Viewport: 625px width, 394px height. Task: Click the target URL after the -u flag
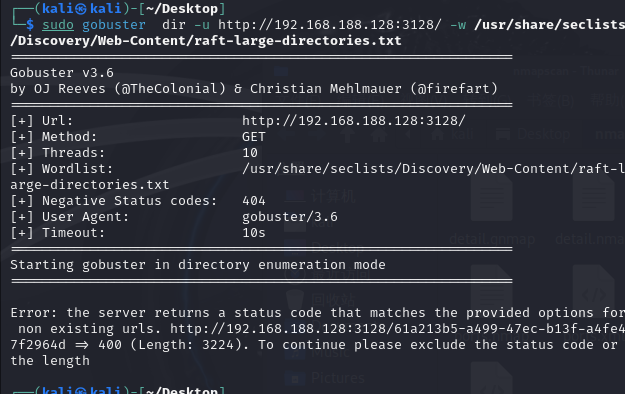[330, 25]
